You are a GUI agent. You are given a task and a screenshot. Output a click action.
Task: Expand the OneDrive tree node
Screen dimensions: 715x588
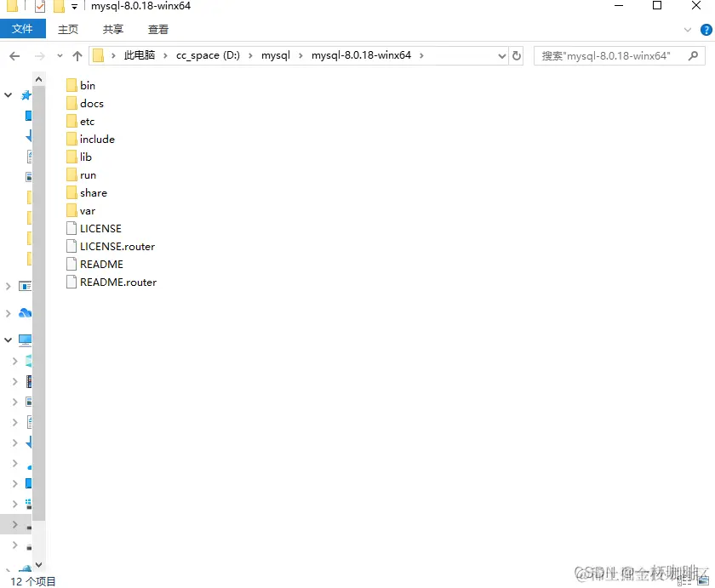pos(9,314)
